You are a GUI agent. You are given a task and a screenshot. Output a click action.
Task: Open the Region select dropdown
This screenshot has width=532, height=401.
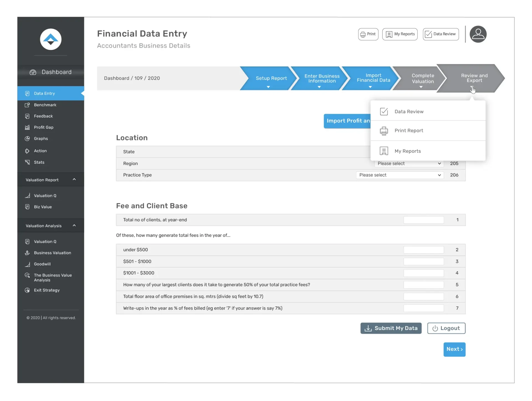pos(409,163)
